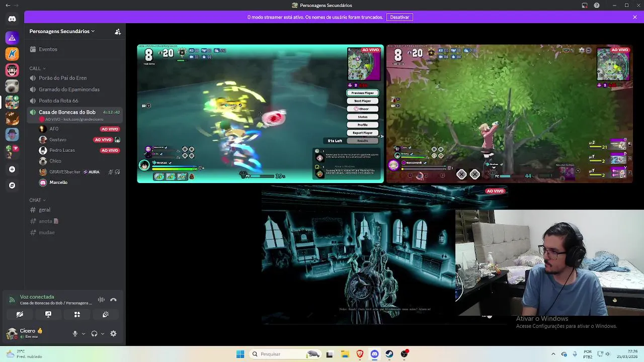This screenshot has height=362, width=644.
Task: Toggle noise suppression waveform icon
Action: click(101, 300)
